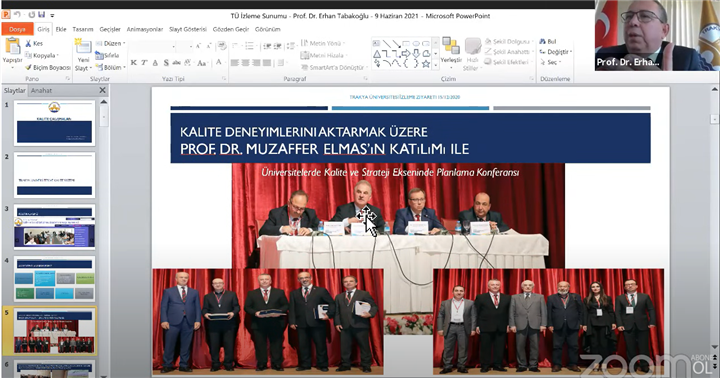Expand the Düzen layout dropdown
The image size is (720, 378).
(111, 43)
